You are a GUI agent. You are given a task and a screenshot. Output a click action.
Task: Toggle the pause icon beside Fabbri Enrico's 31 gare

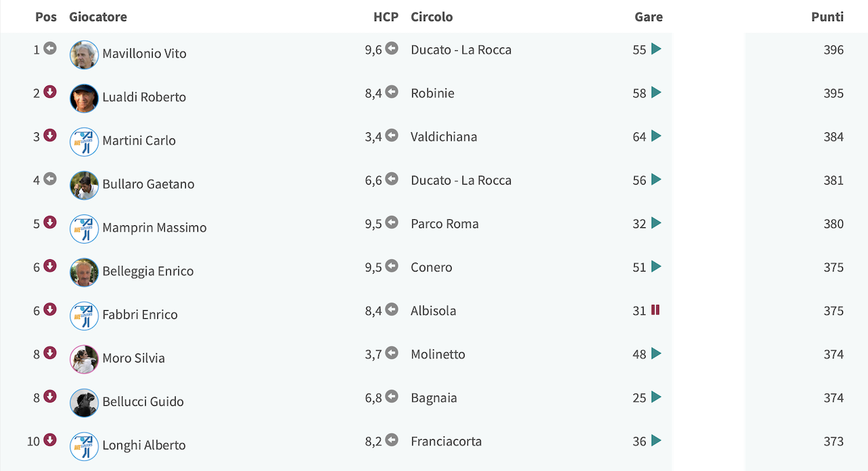(x=656, y=310)
